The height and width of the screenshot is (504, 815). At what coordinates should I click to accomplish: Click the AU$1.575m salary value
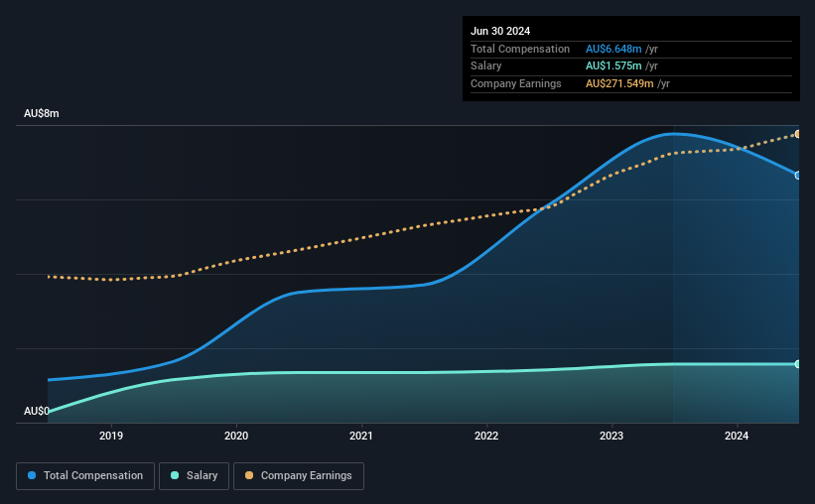coord(613,66)
